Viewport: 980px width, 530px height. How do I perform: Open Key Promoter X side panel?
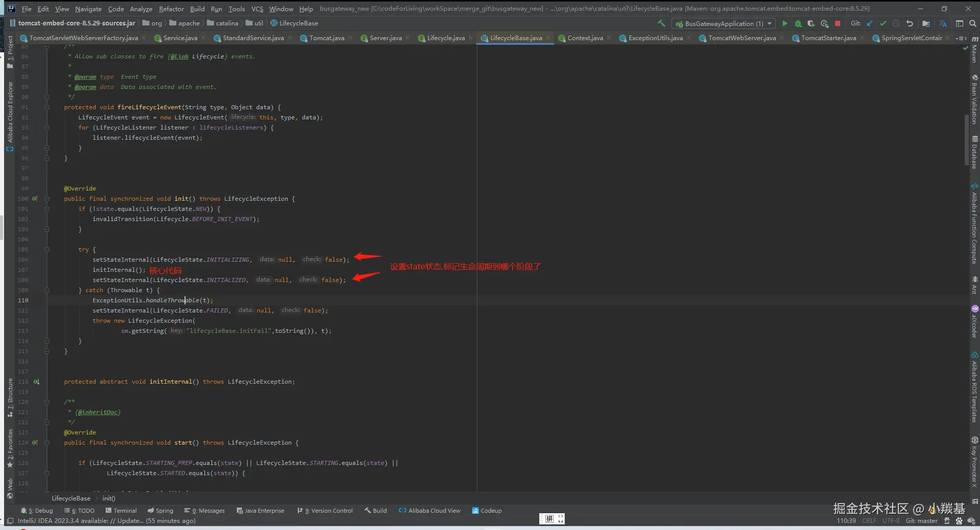pos(974,462)
